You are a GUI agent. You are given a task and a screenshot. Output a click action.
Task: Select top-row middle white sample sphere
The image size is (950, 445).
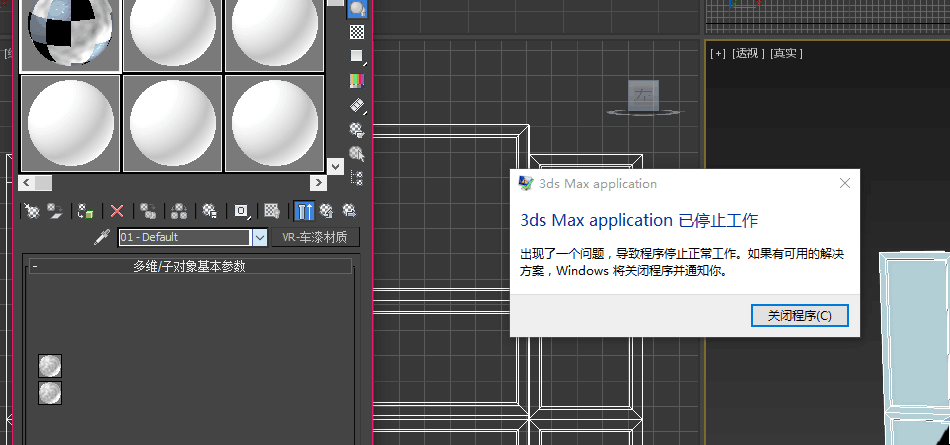pos(173,35)
